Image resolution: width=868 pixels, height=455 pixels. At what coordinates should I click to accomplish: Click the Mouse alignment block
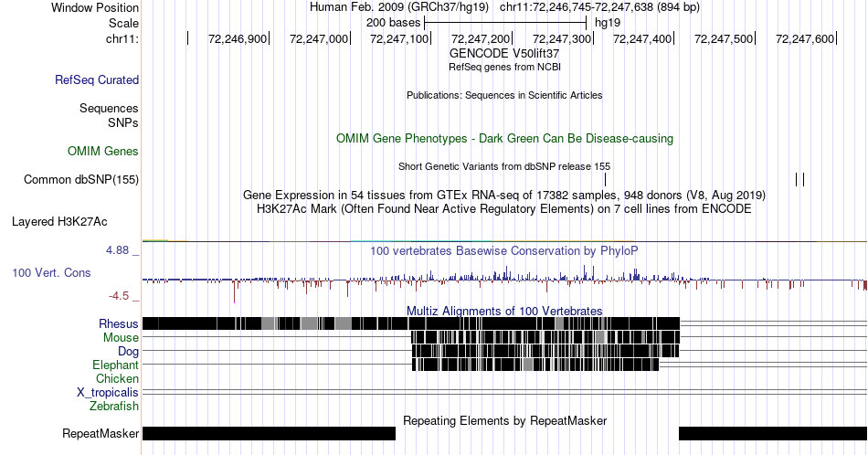tap(545, 337)
